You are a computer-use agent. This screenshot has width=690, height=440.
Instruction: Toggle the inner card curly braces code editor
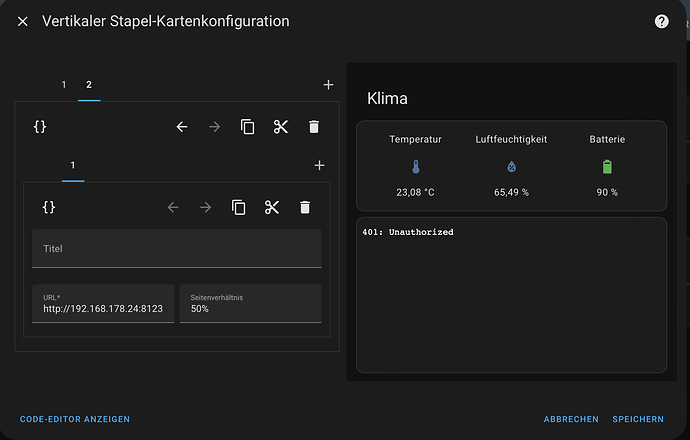coord(49,207)
